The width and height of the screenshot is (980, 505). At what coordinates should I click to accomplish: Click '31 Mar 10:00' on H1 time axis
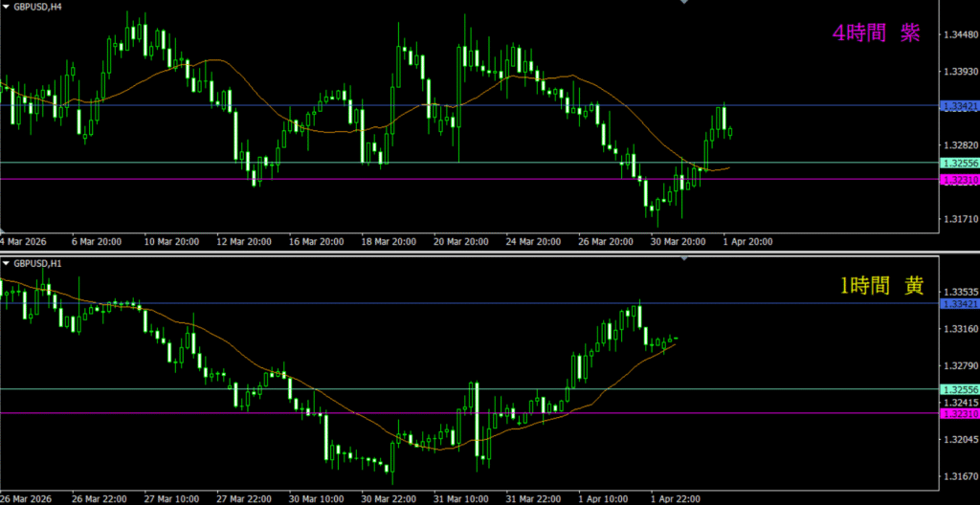point(461,498)
